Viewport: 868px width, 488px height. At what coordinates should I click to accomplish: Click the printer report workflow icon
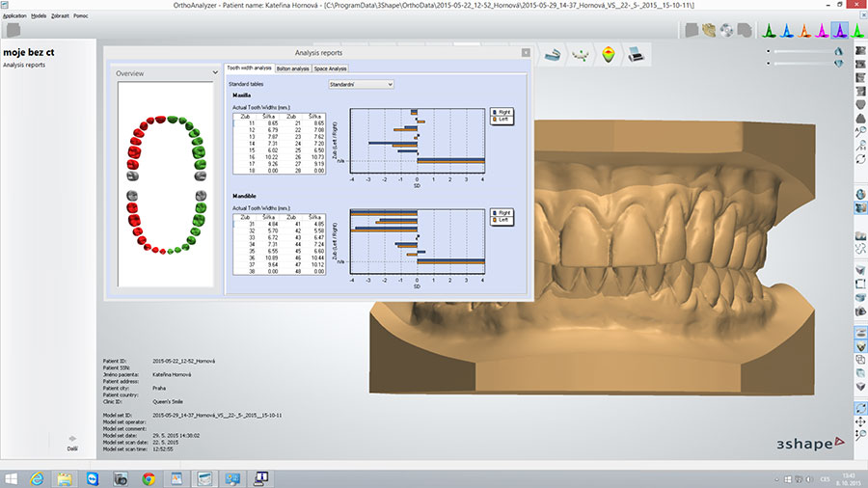[637, 55]
